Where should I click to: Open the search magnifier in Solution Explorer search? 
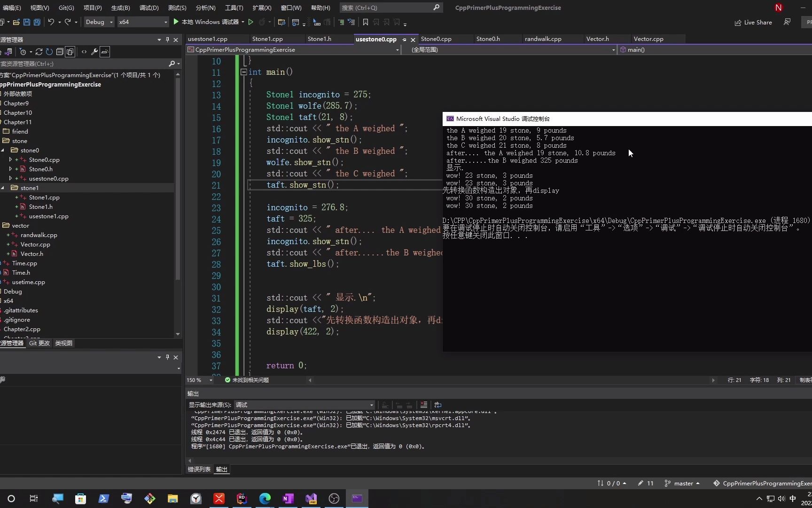[172, 63]
